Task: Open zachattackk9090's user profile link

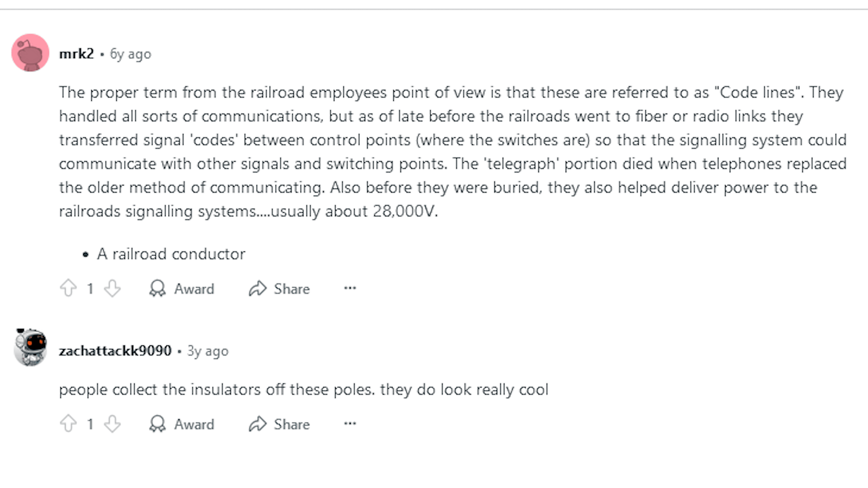Action: coord(115,351)
